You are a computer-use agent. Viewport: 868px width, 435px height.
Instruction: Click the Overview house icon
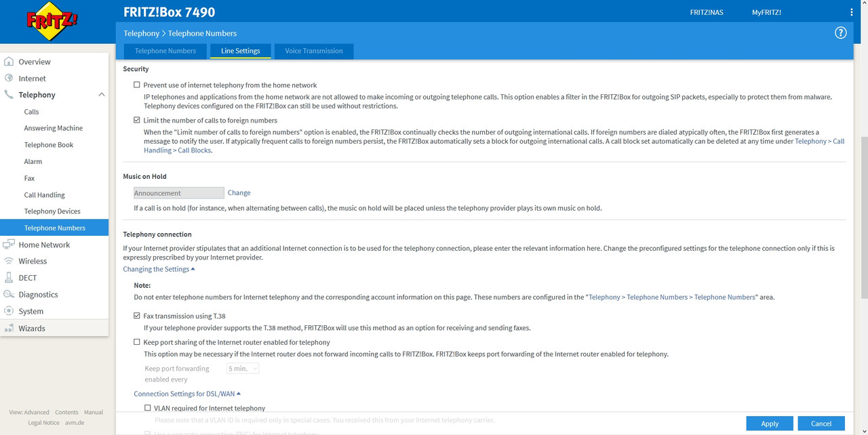coord(9,62)
